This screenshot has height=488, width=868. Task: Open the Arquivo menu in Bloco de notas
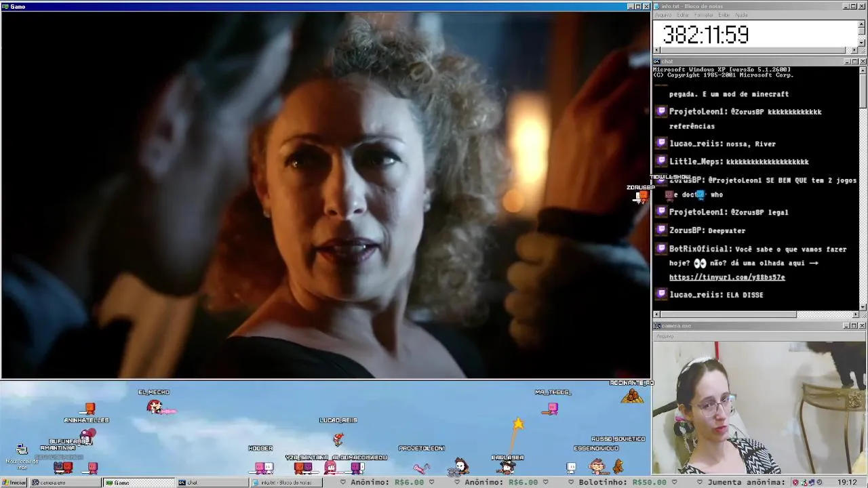(663, 15)
